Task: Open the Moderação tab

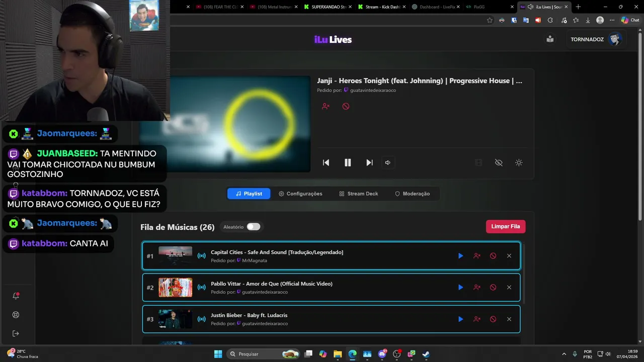Action: click(412, 194)
